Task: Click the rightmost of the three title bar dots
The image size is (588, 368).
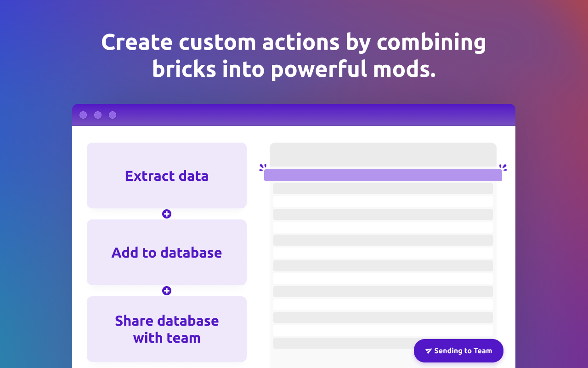Action: 113,115
